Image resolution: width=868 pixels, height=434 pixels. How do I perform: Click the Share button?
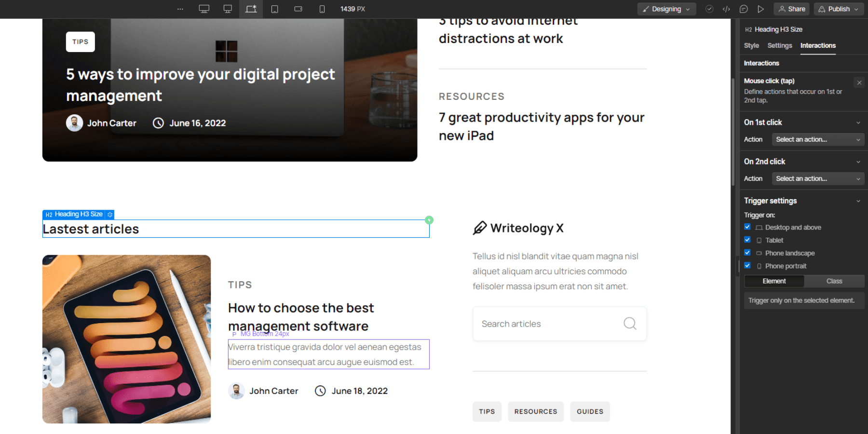[x=791, y=9]
